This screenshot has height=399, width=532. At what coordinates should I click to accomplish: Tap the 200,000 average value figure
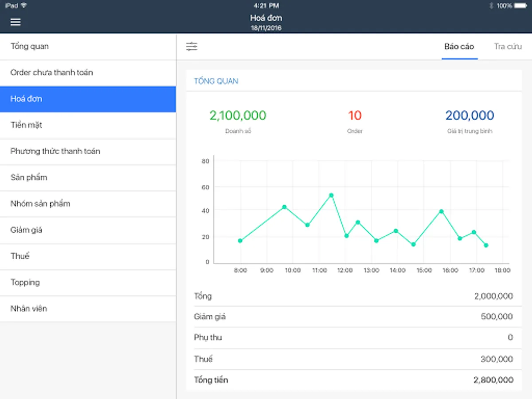pyautogui.click(x=470, y=116)
